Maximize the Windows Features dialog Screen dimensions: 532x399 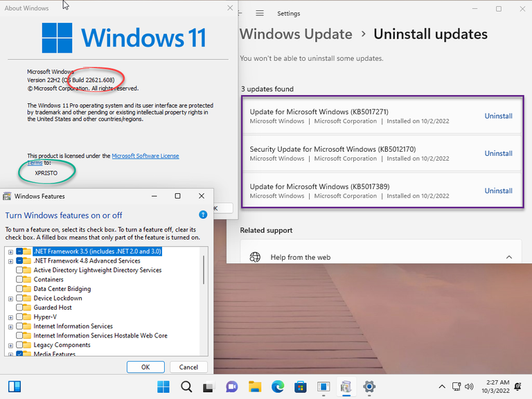tap(177, 196)
